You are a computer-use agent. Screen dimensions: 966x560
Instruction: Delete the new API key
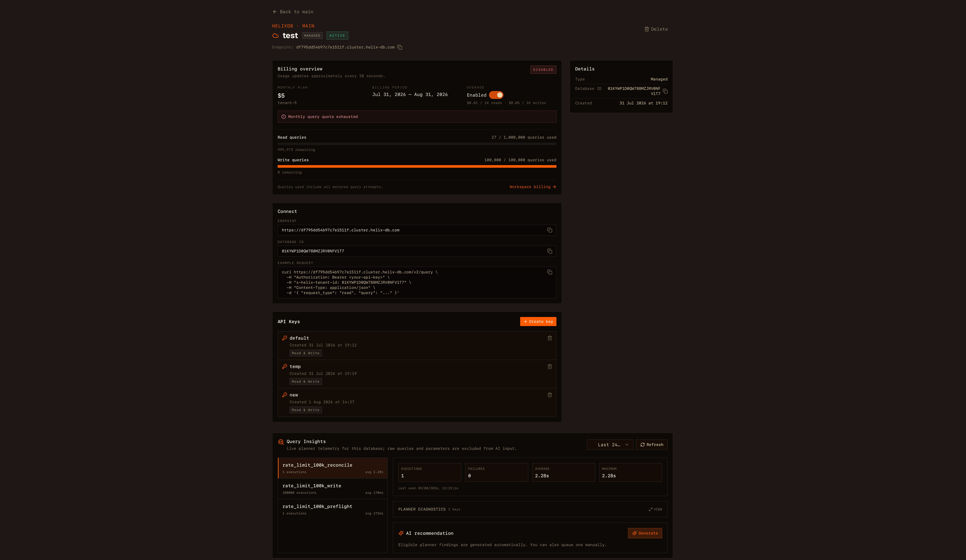tap(550, 395)
